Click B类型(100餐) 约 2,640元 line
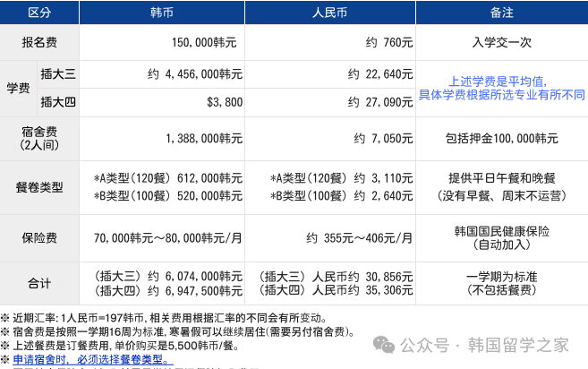This screenshot has width=588, height=369. point(342,195)
